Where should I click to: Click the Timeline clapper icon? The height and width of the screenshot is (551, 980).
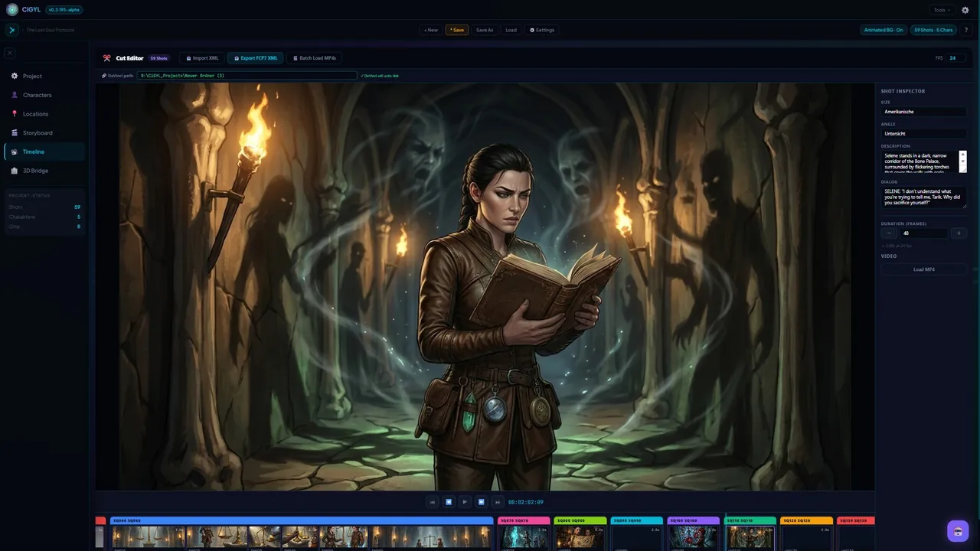15,152
